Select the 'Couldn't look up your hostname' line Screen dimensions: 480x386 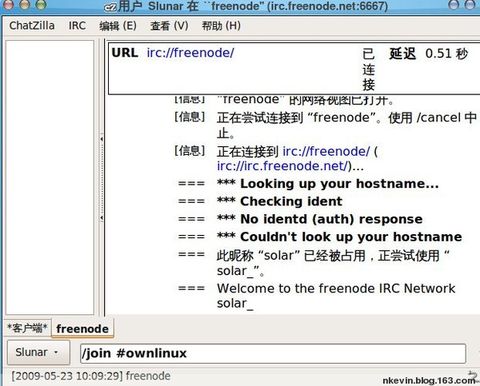(339, 237)
